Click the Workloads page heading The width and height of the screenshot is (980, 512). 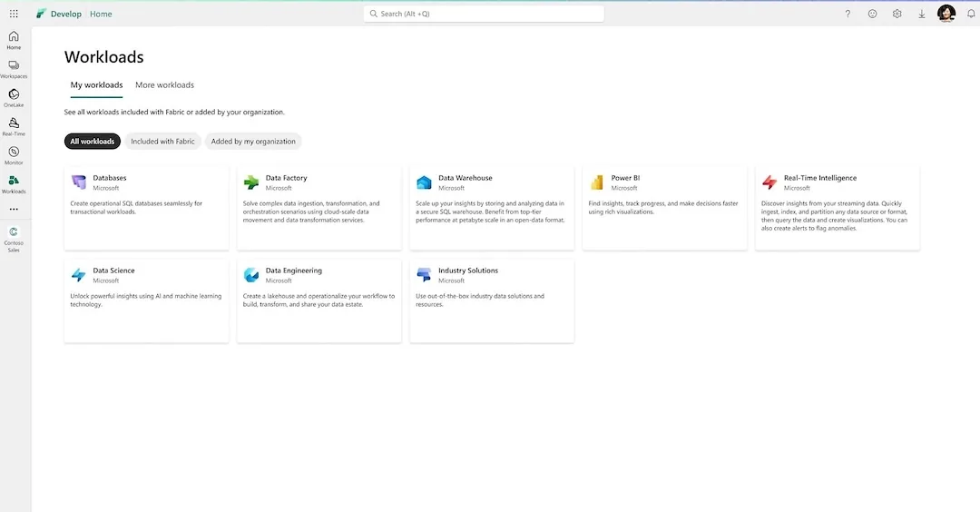tap(103, 57)
